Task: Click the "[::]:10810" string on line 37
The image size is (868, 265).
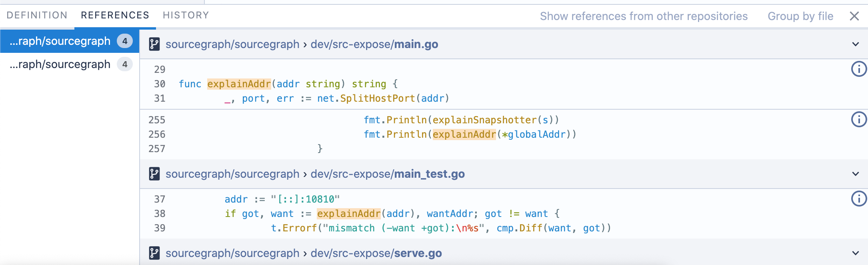Action: pos(305,199)
